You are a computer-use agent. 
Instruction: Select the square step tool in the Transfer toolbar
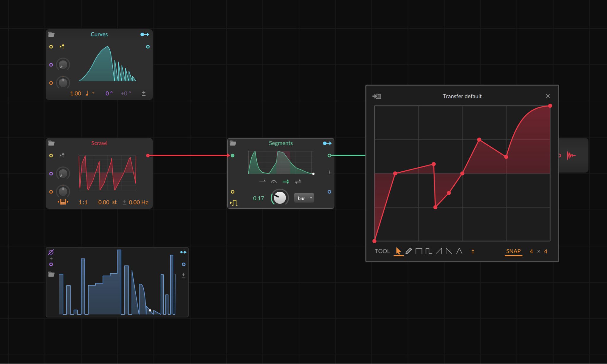click(419, 251)
